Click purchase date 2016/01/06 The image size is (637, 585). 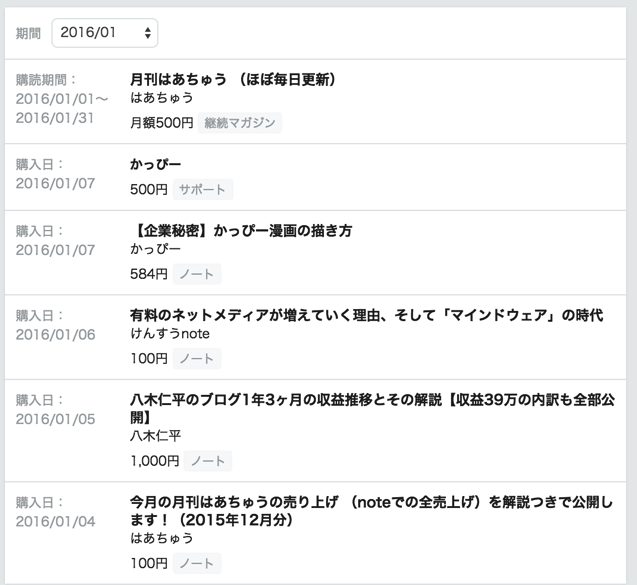[55, 335]
